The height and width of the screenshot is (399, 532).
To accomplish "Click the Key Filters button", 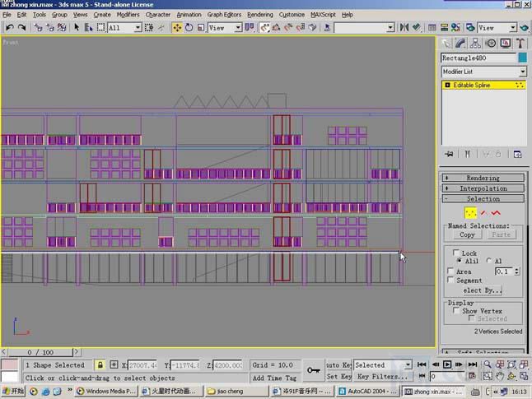I will (382, 376).
